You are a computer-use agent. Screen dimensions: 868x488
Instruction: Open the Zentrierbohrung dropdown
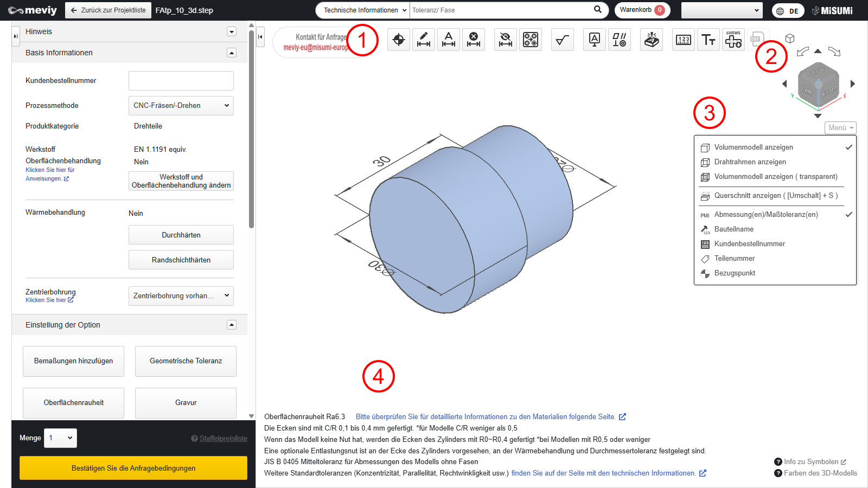(x=181, y=296)
